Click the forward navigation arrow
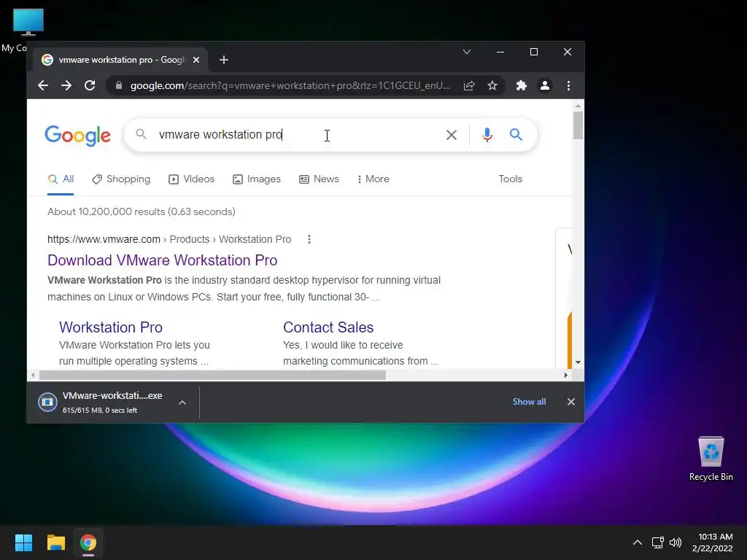 pyautogui.click(x=66, y=86)
